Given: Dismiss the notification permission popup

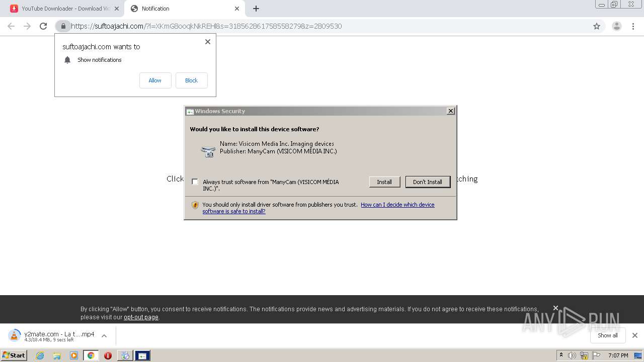Looking at the screenshot, I should point(208,42).
